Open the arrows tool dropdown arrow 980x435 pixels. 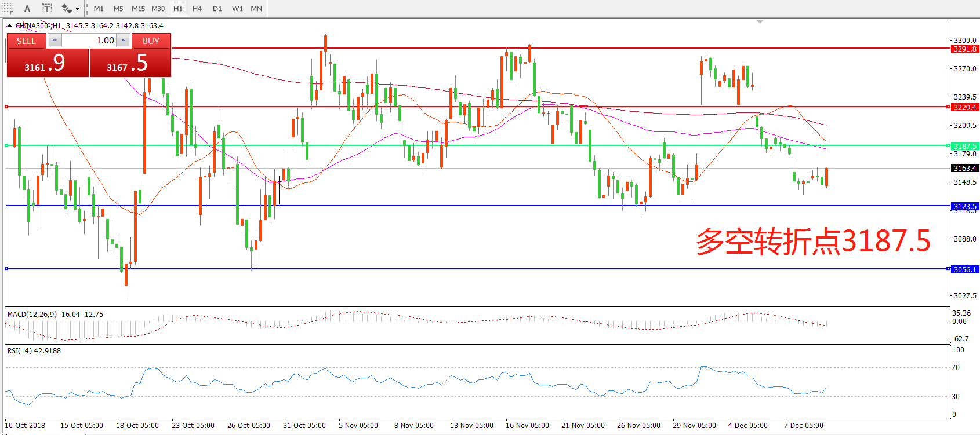click(78, 9)
